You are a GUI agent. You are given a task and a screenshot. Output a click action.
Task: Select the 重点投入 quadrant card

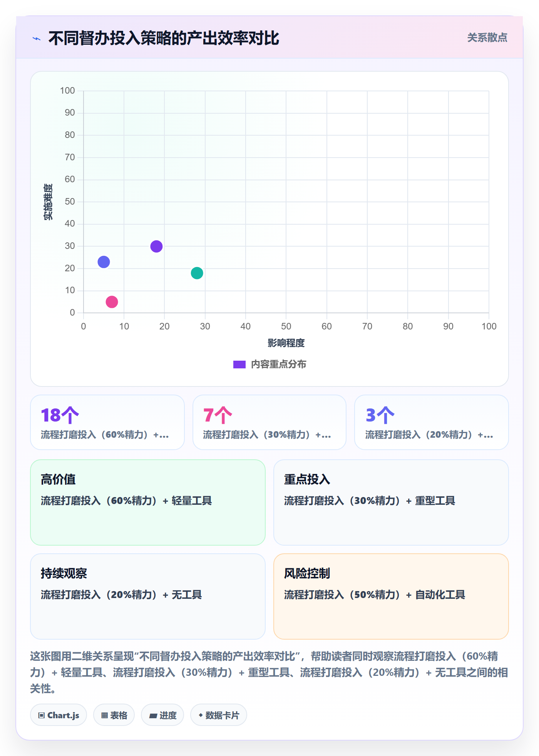(x=391, y=502)
